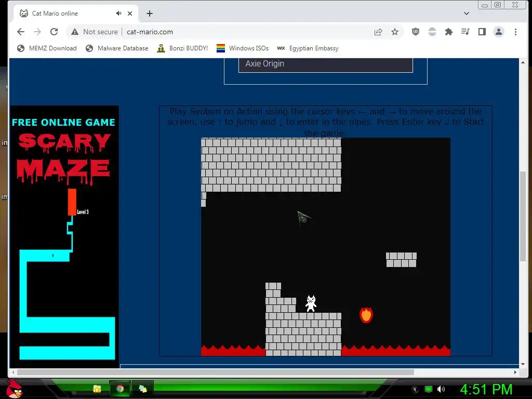Click the floating gray brick platform
Image resolution: width=532 pixels, height=399 pixels.
(x=402, y=260)
